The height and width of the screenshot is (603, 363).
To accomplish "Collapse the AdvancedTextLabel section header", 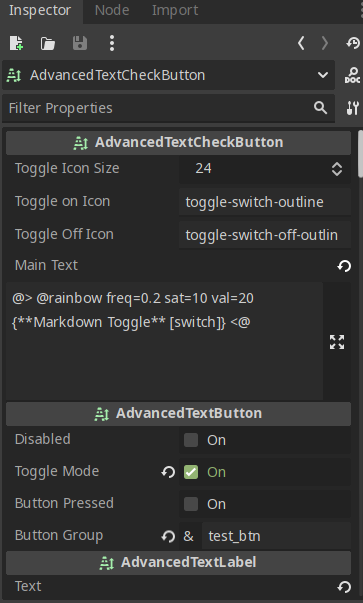I will 178,563.
